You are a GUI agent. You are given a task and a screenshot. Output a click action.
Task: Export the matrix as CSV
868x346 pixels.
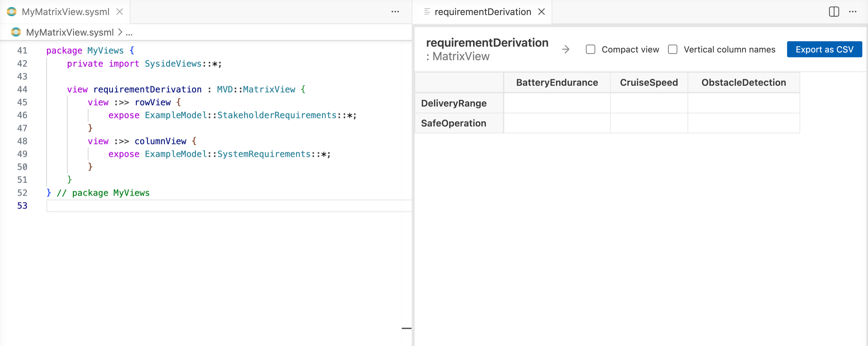pyautogui.click(x=824, y=50)
